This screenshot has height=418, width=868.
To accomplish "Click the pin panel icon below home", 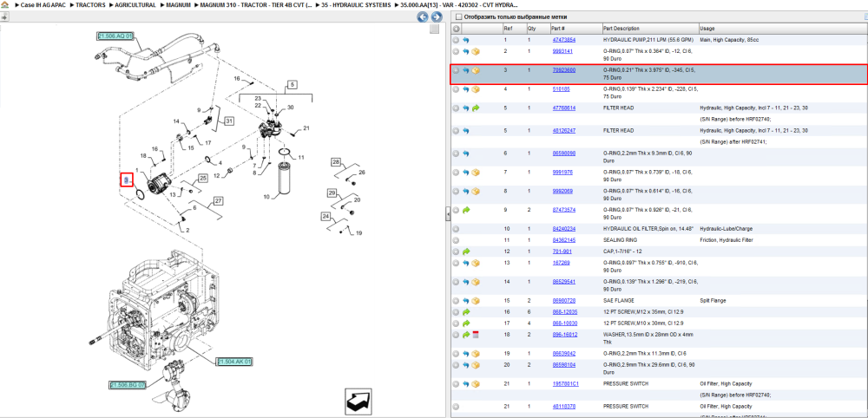I will (3, 16).
